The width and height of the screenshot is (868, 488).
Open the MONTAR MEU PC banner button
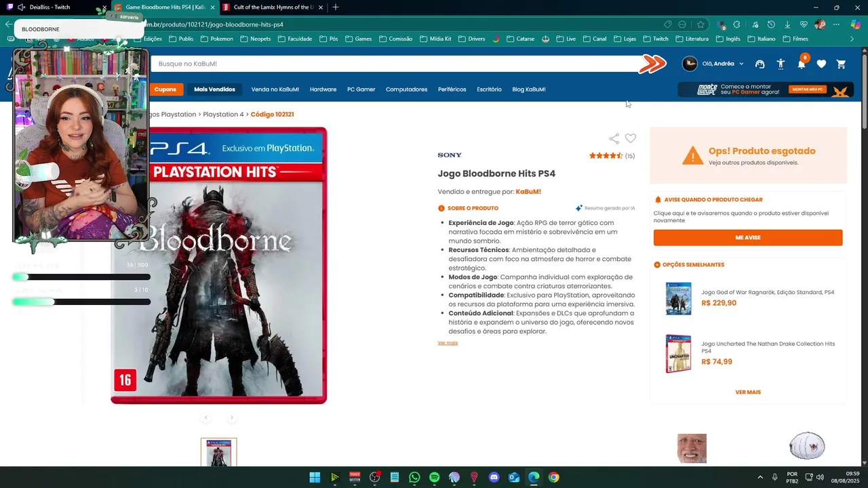[807, 89]
